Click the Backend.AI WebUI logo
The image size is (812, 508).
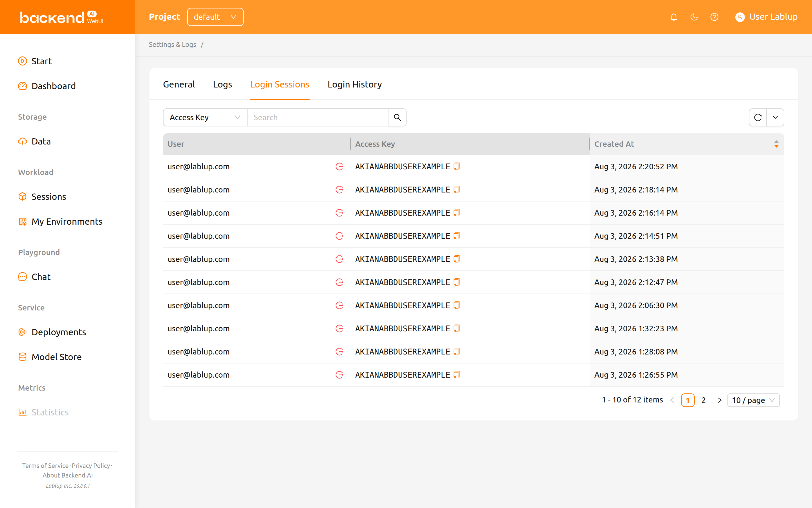(x=62, y=17)
